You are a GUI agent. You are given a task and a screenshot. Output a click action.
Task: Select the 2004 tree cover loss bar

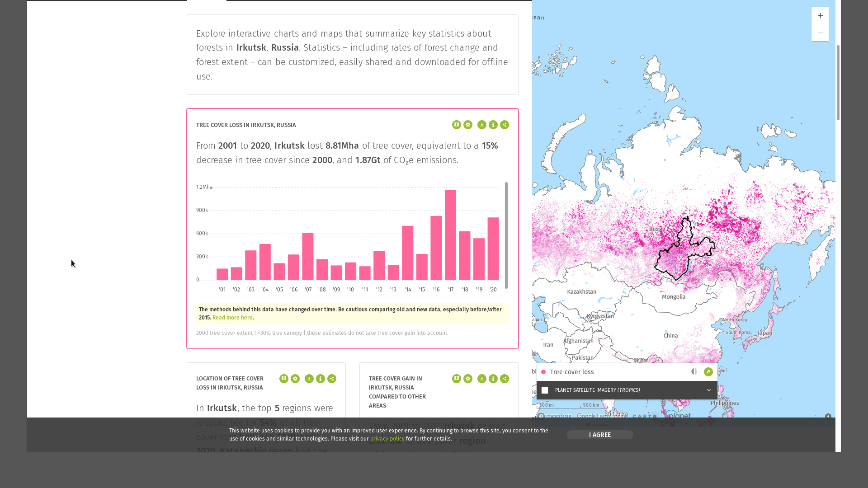coord(265,262)
